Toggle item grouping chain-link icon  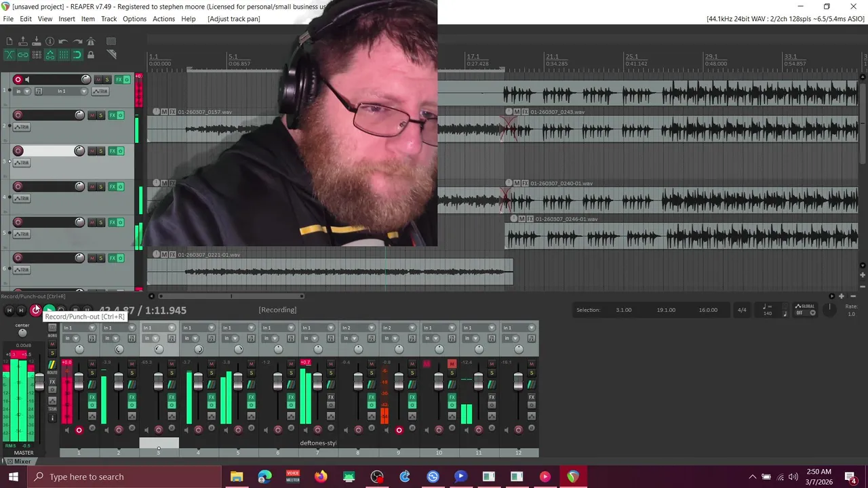(23, 55)
